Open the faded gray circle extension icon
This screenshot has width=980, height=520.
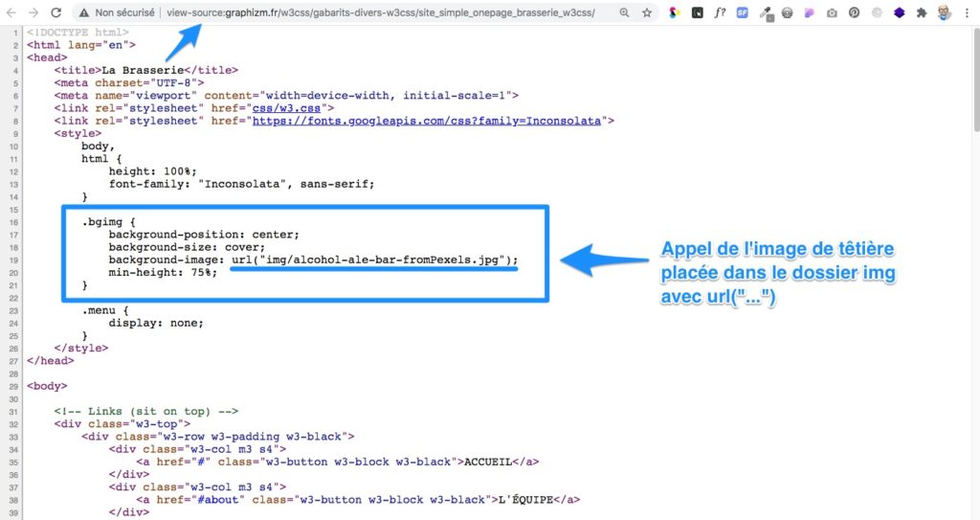pyautogui.click(x=877, y=12)
